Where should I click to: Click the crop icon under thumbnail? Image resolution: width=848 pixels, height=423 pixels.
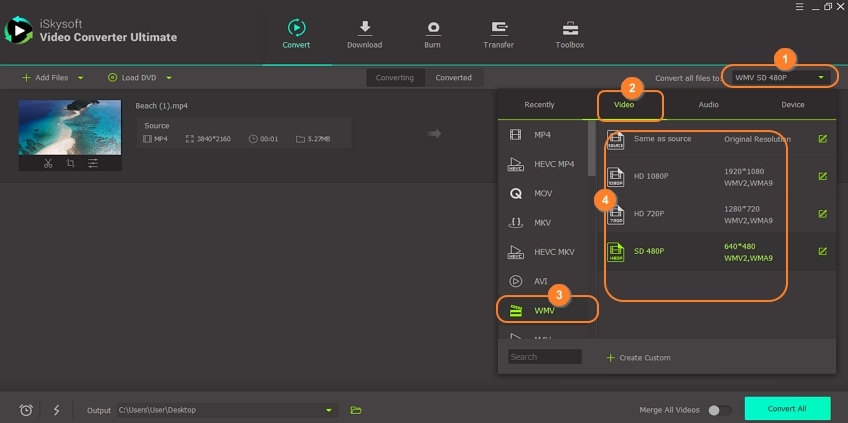point(70,163)
